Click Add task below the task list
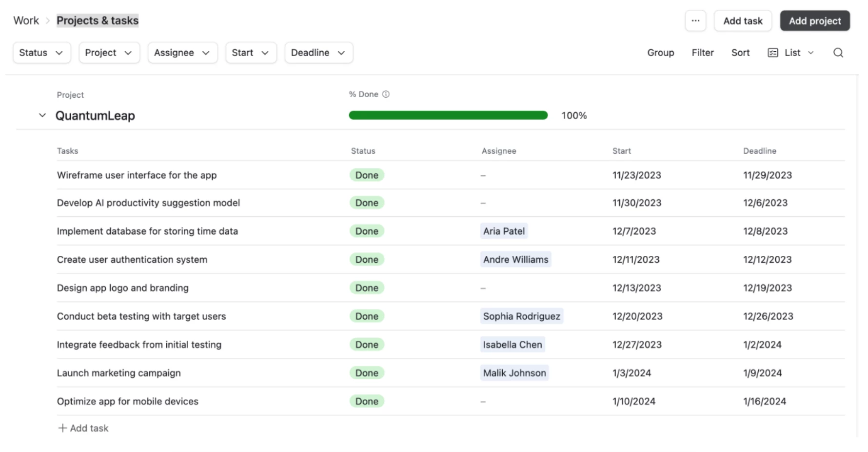This screenshot has width=868, height=452. coord(83,428)
